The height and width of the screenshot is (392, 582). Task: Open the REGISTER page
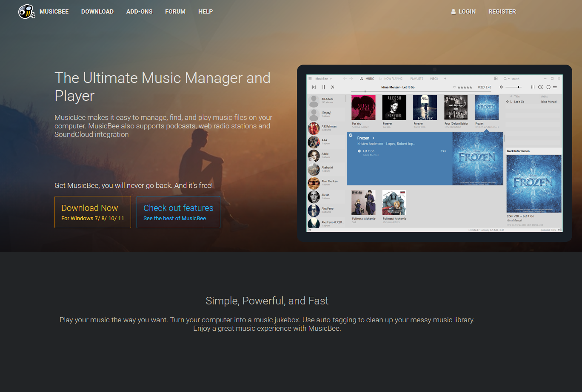tap(502, 11)
